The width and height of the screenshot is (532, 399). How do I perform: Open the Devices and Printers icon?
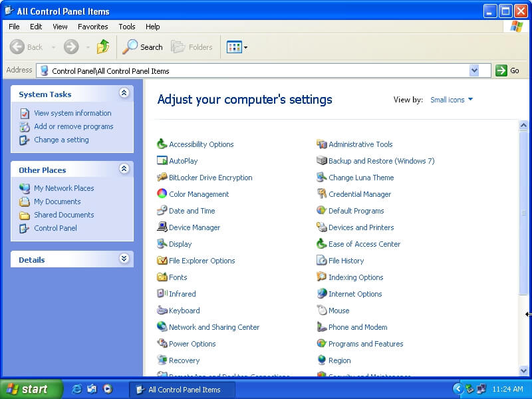[x=322, y=227]
